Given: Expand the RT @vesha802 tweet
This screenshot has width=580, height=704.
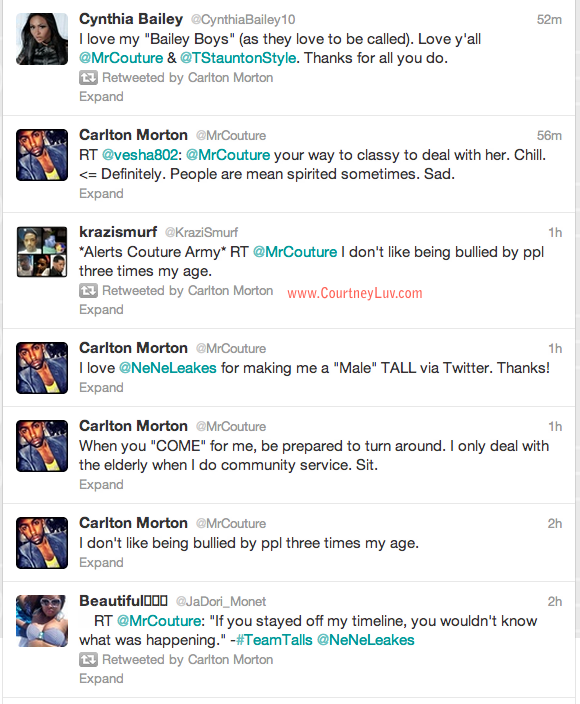Looking at the screenshot, I should coord(101,194).
